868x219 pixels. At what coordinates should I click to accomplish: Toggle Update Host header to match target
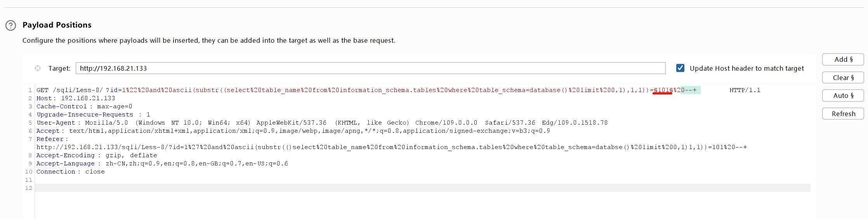point(680,68)
